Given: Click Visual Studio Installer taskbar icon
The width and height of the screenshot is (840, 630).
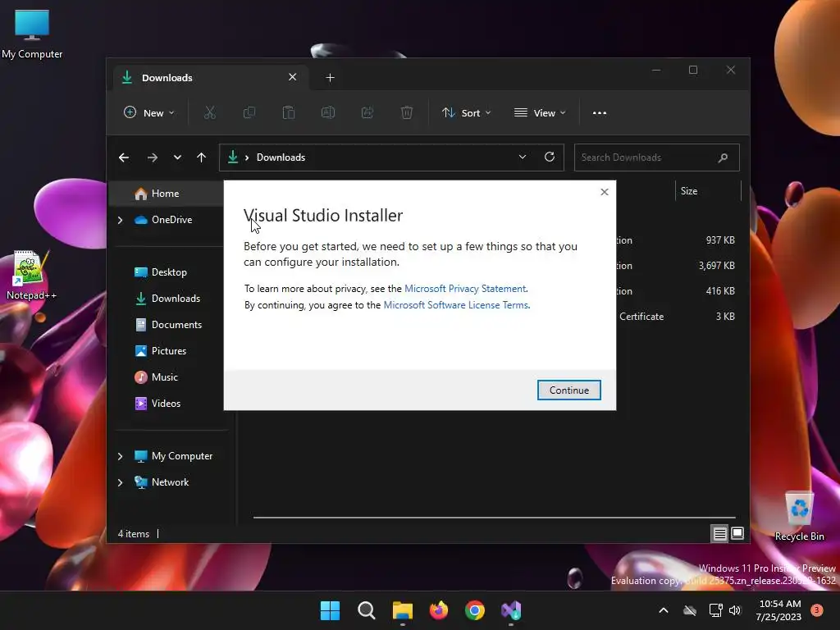Looking at the screenshot, I should click(511, 610).
